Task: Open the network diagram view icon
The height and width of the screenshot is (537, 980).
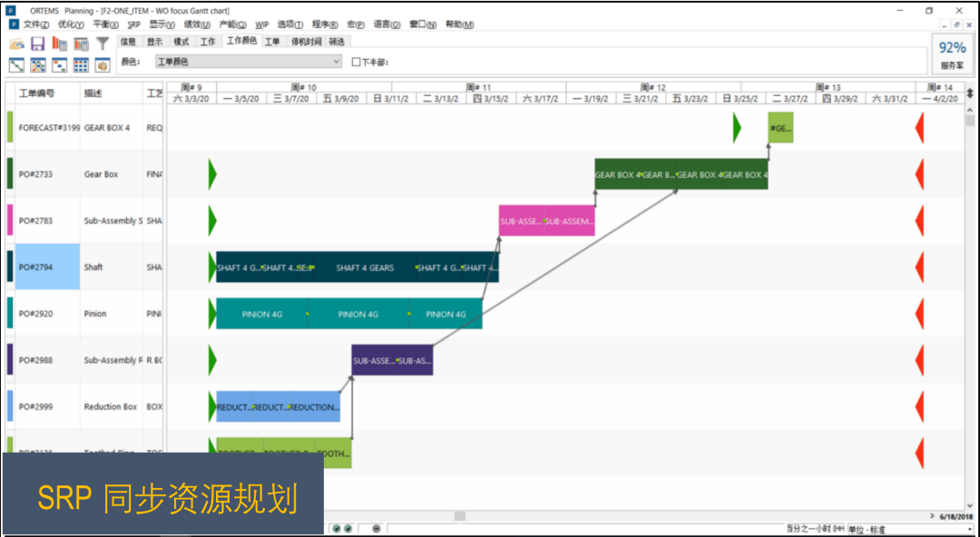Action: pos(38,65)
